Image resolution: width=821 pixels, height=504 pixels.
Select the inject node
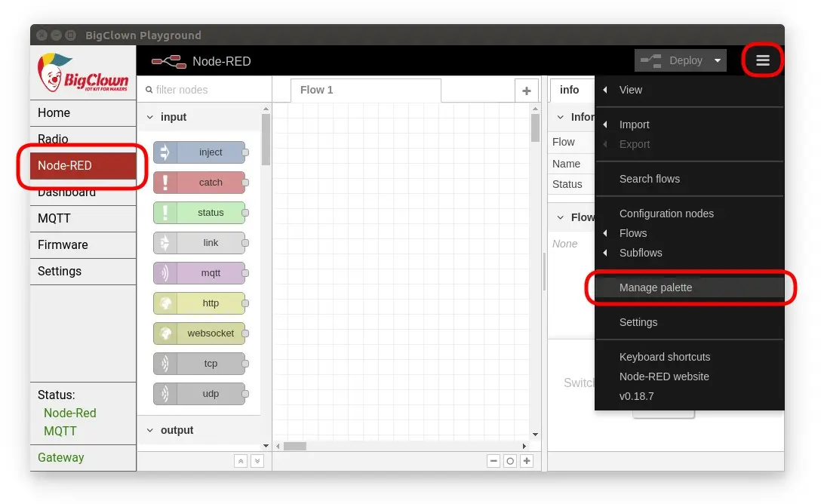[199, 152]
